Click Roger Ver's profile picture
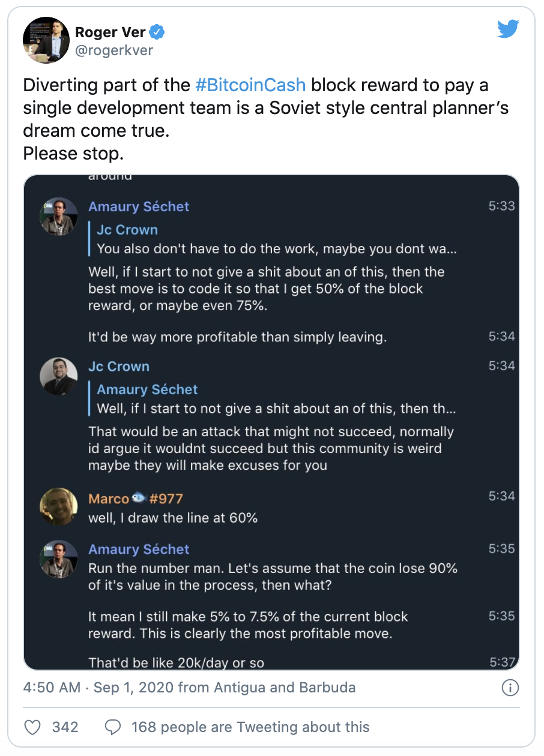 coord(46,40)
